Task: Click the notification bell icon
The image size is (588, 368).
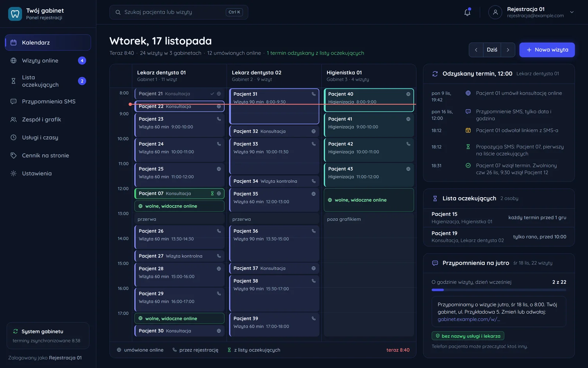Action: [467, 12]
